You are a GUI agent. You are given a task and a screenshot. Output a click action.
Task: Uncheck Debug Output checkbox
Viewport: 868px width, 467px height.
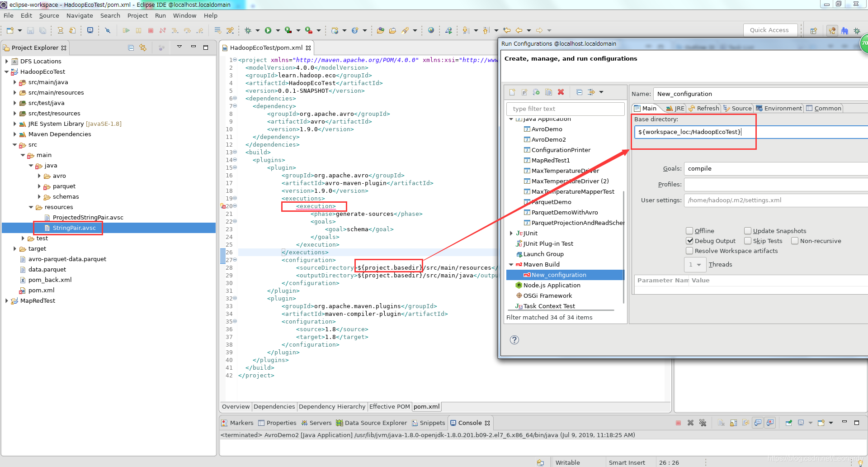point(689,241)
